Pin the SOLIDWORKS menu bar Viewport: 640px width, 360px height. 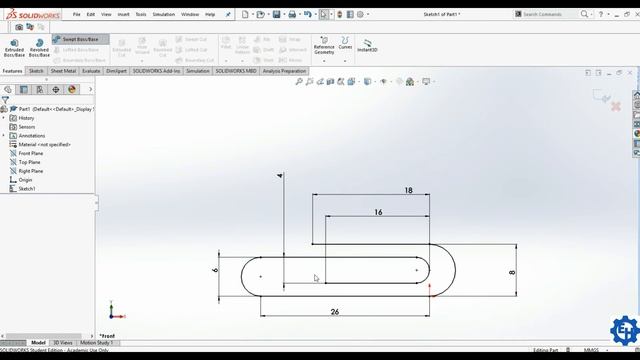(228, 14)
